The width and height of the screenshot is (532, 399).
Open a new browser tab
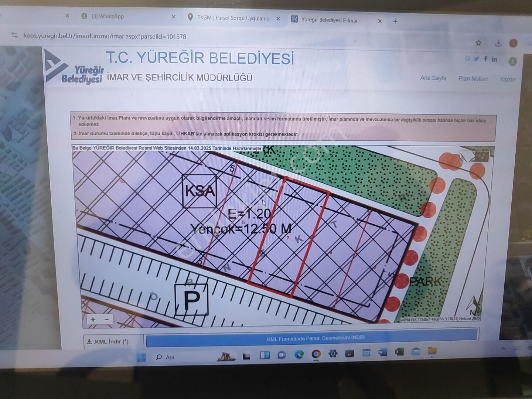tap(395, 21)
